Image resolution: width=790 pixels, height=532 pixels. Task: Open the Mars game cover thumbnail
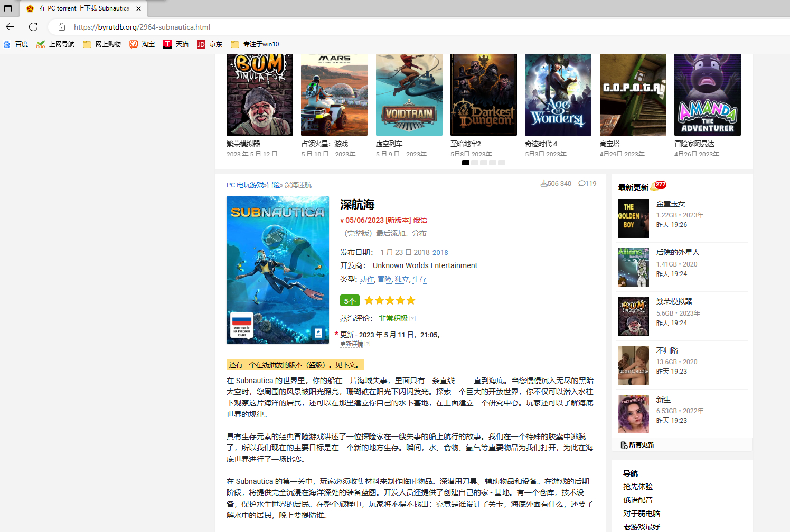click(x=334, y=95)
